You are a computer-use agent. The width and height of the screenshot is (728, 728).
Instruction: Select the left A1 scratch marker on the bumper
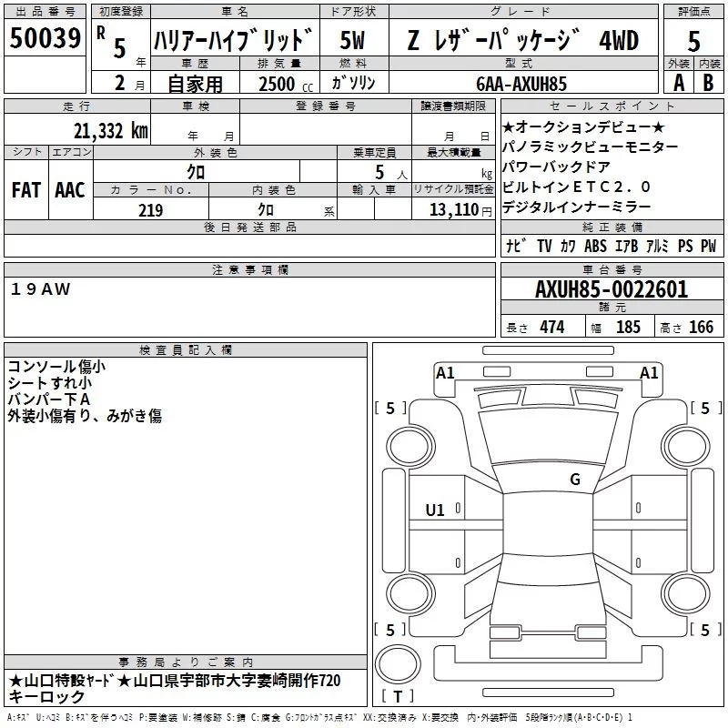445,372
